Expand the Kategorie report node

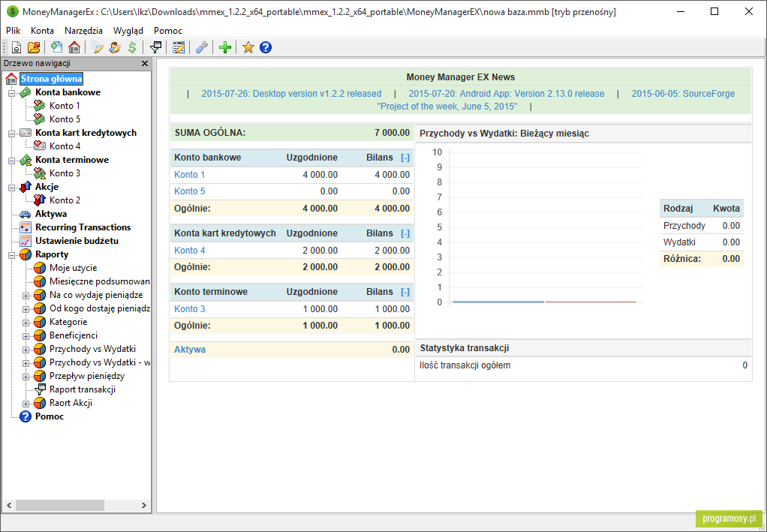click(x=26, y=322)
